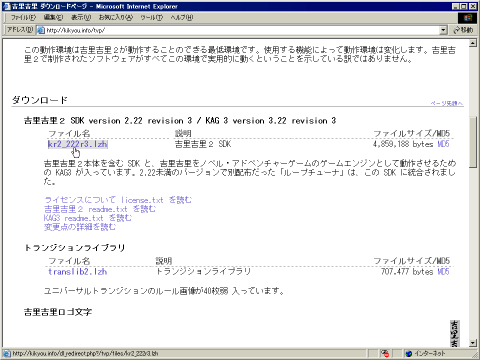The width and height of the screenshot is (480, 360).
Task: Click the 4,859,188 bytes file size text
Action: pos(403,144)
